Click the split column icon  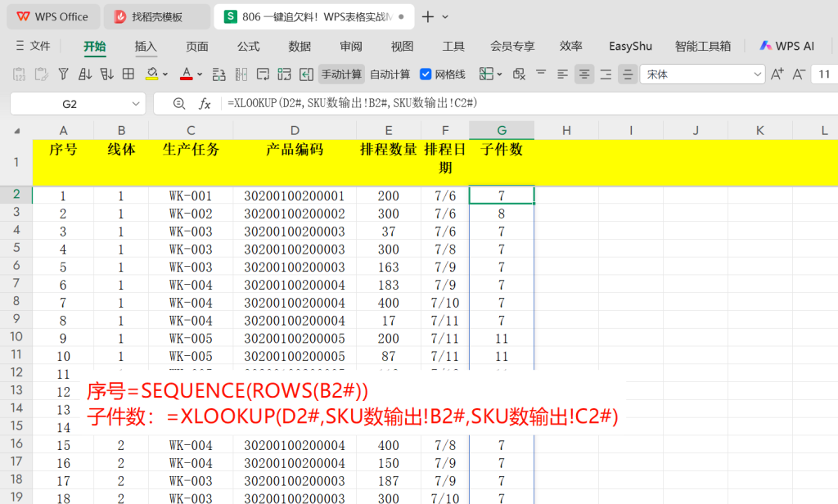[241, 74]
